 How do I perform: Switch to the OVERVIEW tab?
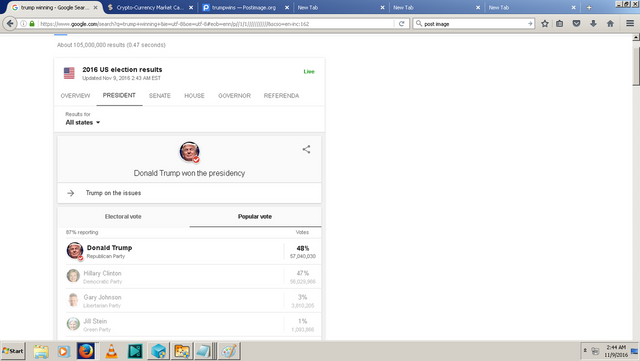[75, 96]
